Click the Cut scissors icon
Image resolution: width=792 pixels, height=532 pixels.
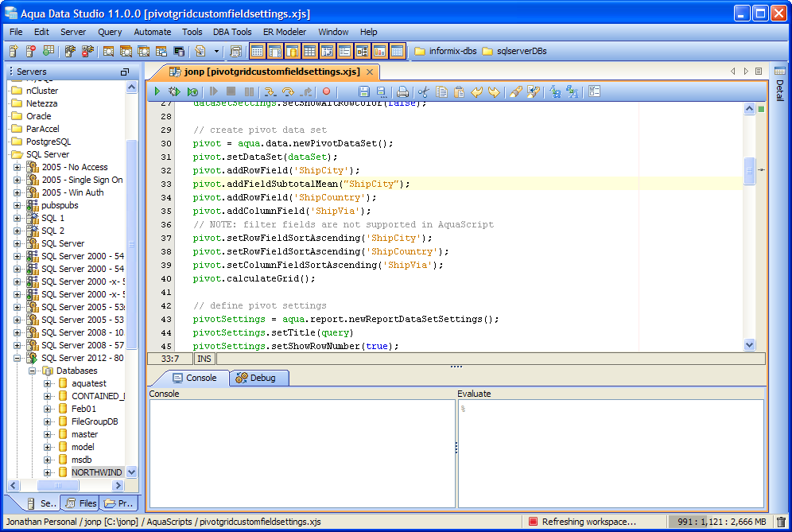click(423, 92)
